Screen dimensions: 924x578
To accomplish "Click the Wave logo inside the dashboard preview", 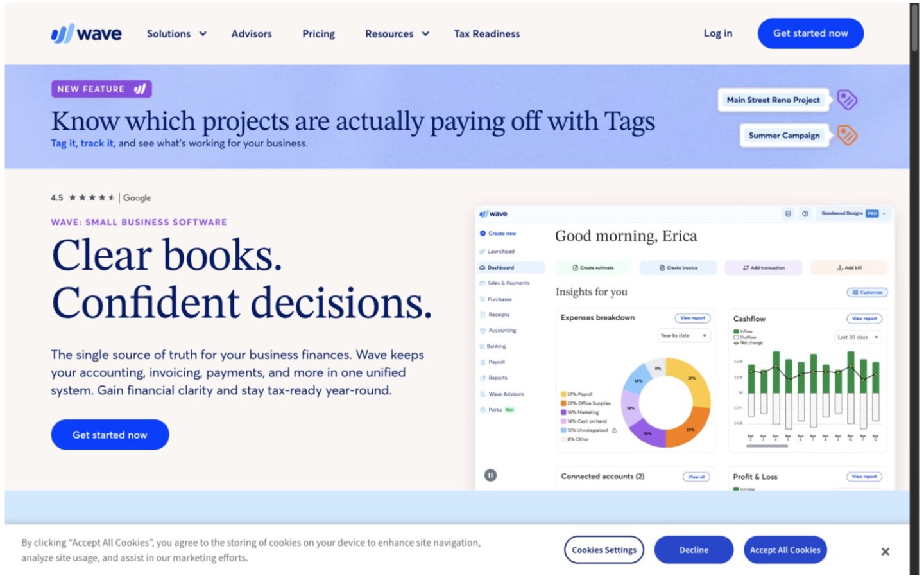I will click(493, 214).
